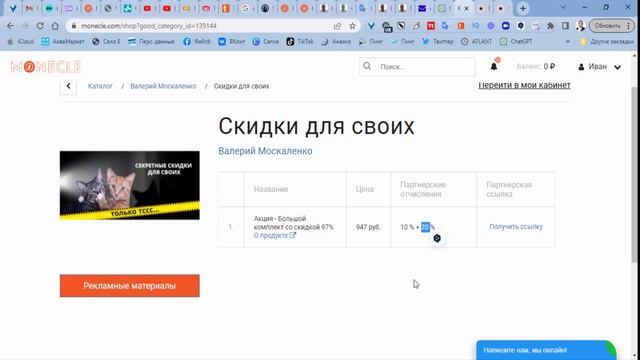Open the Секретные скидки cats banner image
The image size is (640, 360).
point(130,185)
